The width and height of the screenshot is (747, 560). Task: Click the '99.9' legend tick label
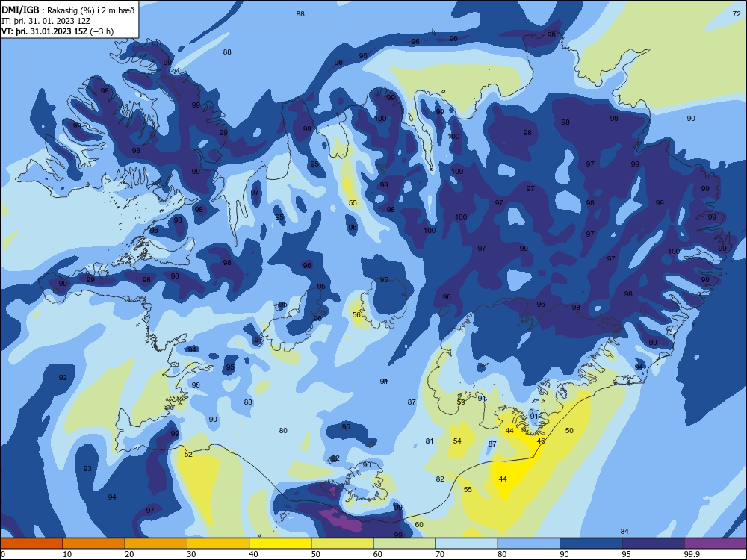[x=691, y=554]
